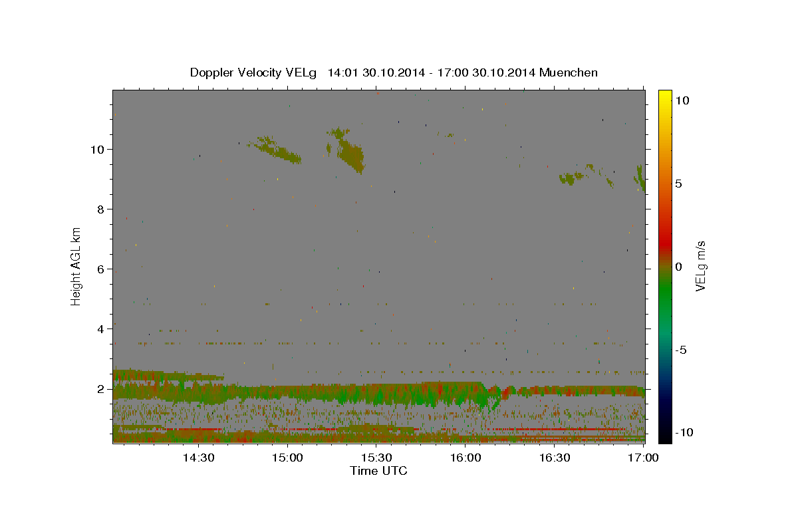Viewport: 798px width, 532px height.
Task: Click the 17:00 time tick label
Action: [x=644, y=458]
